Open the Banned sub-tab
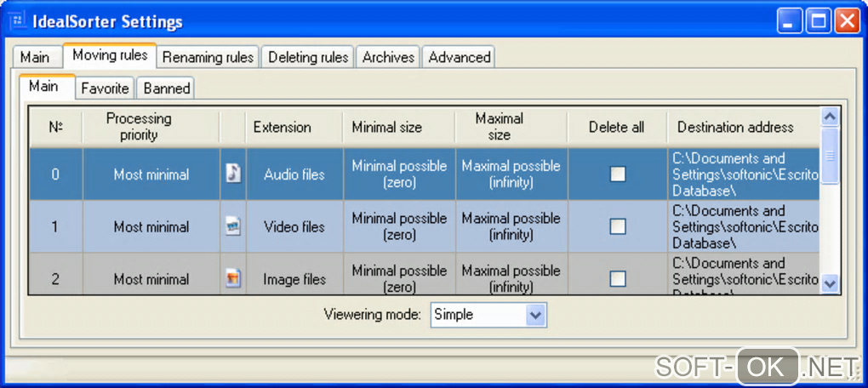This screenshot has width=868, height=388. (167, 88)
